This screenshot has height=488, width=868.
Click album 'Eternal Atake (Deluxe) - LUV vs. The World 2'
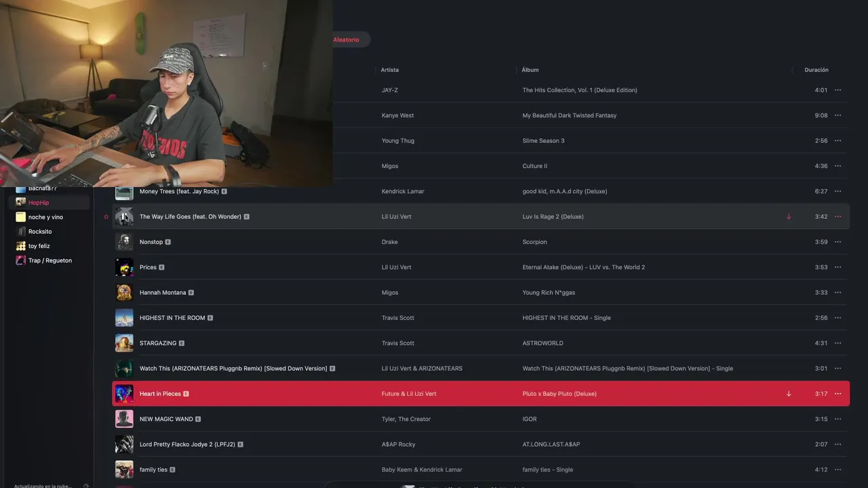tap(584, 267)
